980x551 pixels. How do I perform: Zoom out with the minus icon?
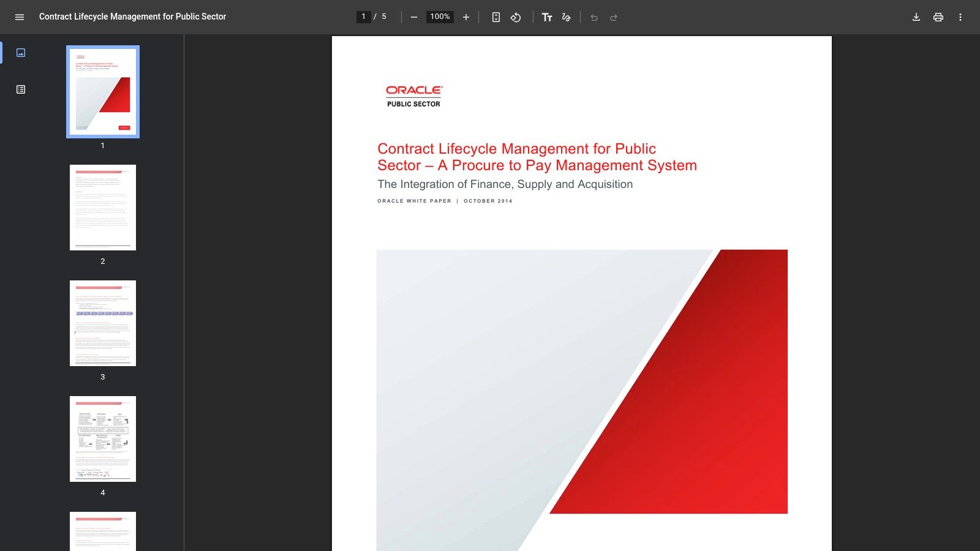[414, 17]
